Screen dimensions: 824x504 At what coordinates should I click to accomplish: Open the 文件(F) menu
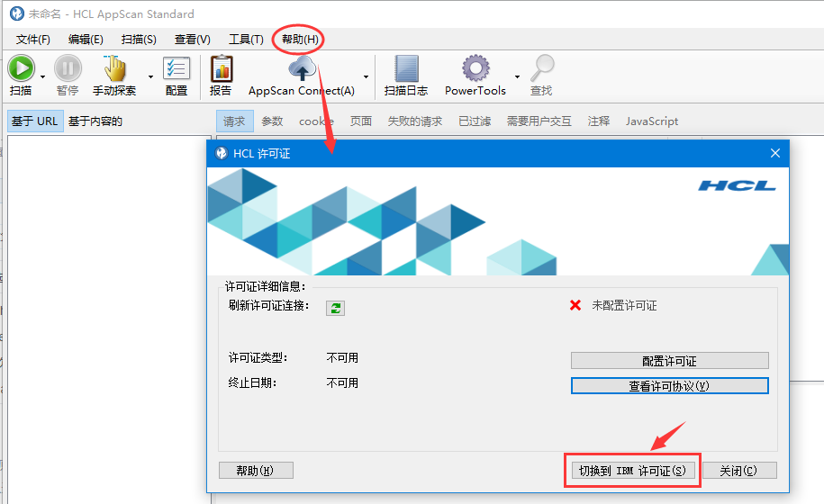click(x=33, y=40)
